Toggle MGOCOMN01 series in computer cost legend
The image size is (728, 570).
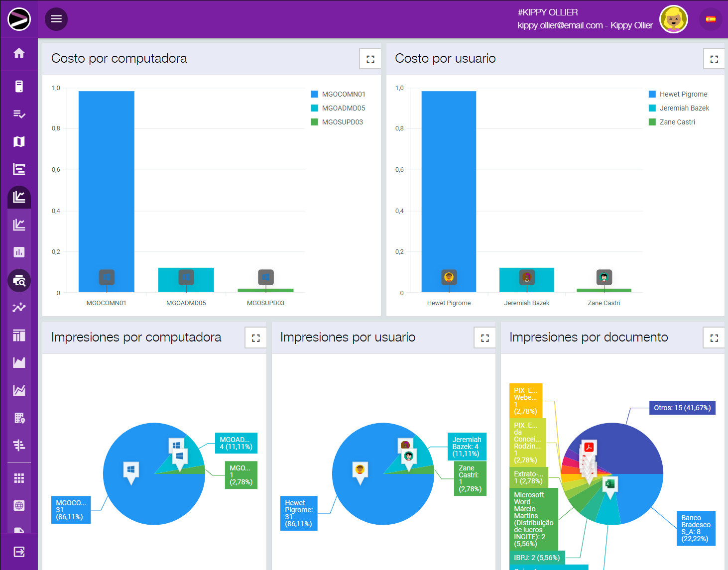[x=343, y=94]
